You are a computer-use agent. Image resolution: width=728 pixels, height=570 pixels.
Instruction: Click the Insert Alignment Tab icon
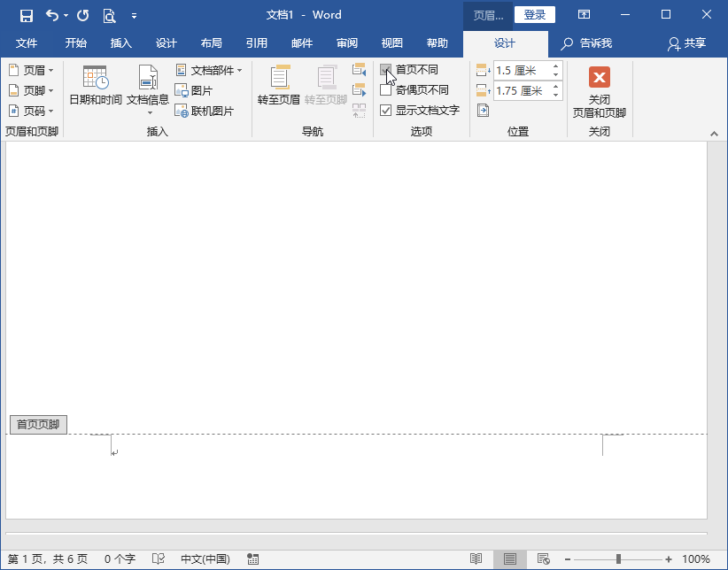click(483, 111)
